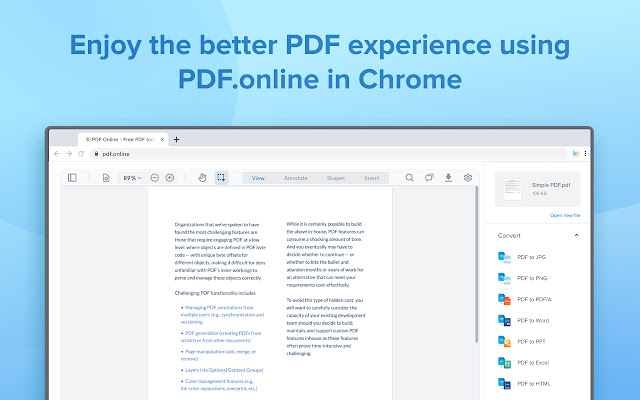Select the PDF to Excel label

click(x=533, y=362)
